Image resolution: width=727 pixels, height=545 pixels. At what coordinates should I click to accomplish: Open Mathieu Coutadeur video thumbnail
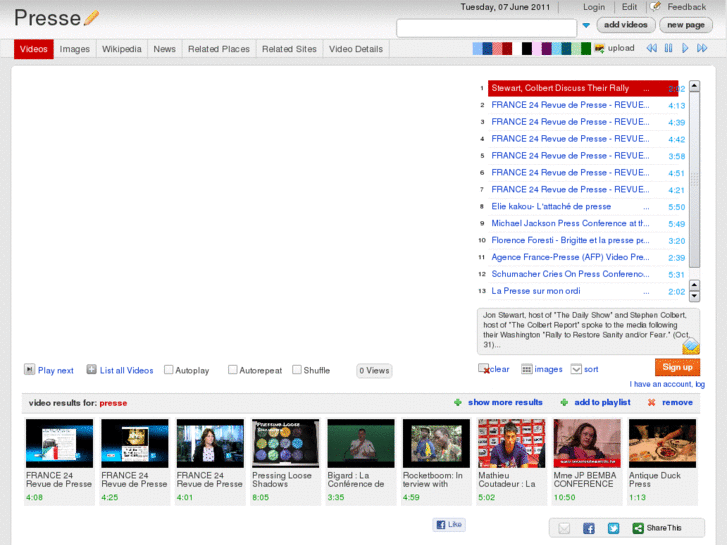tap(511, 443)
